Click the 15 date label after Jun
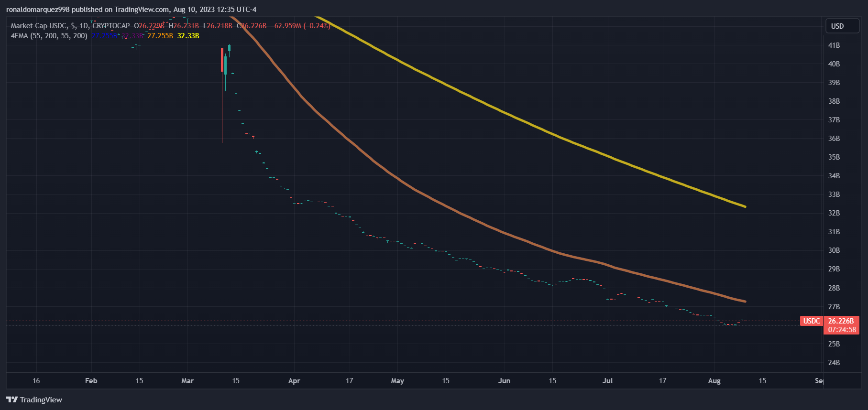This screenshot has height=410, width=868. 552,381
